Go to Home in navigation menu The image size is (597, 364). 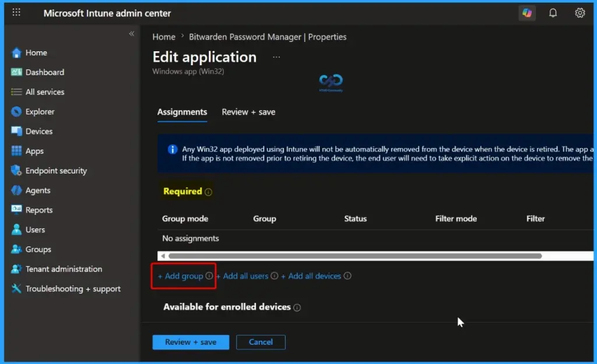click(36, 53)
